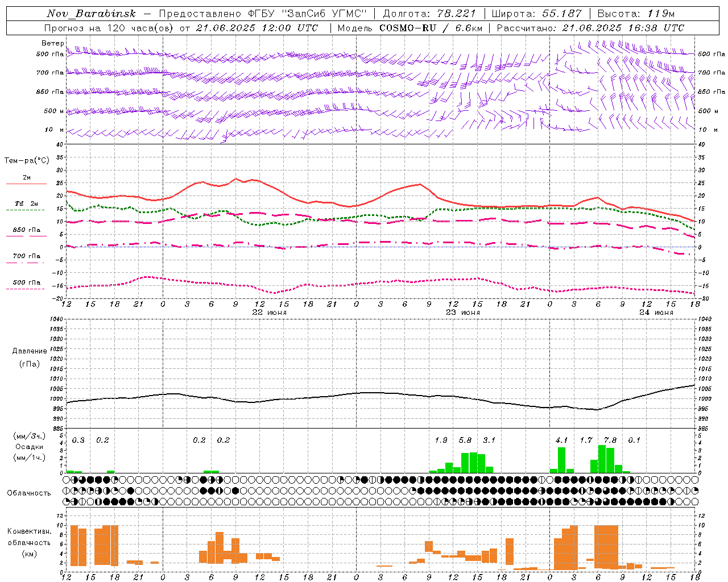
Task: Click the 'от 21.06.2025 12:00 UTC' start time
Action: pos(249,28)
